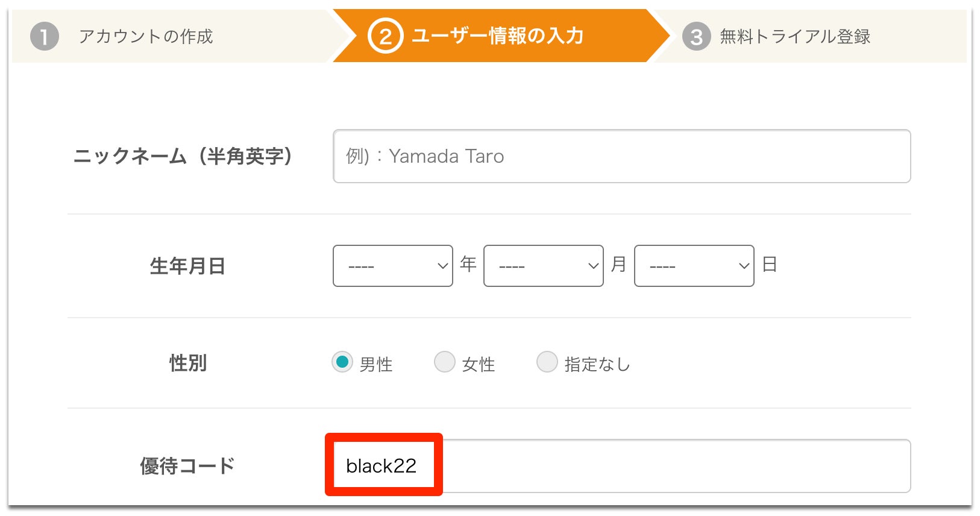
Task: Focus the nickname input field
Action: (621, 156)
